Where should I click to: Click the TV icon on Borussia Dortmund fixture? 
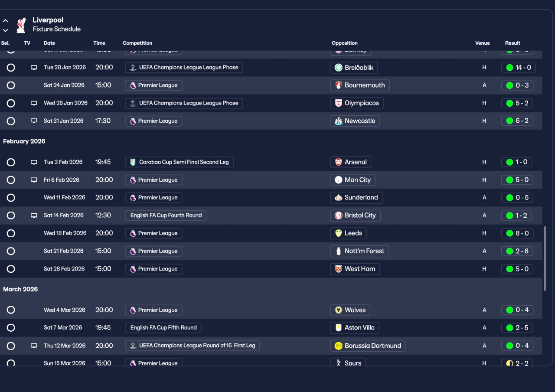pyautogui.click(x=34, y=346)
